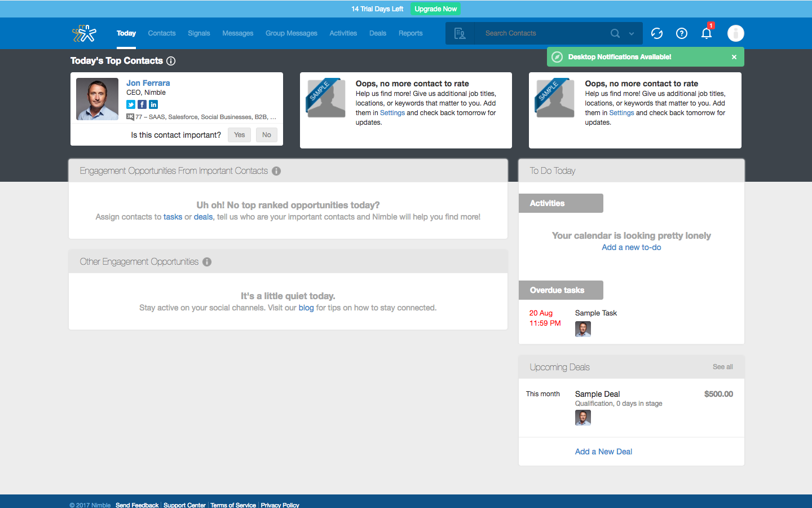The height and width of the screenshot is (508, 812).
Task: Open the Sample Deal entry
Action: click(x=598, y=394)
